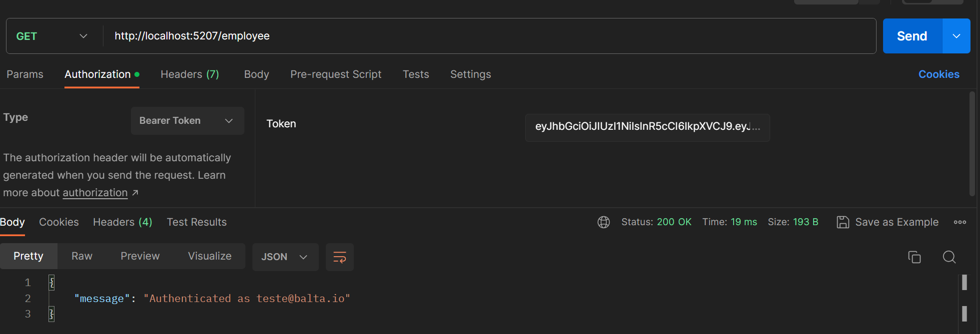The height and width of the screenshot is (334, 980).
Task: Copy the response body with the copy icon
Action: point(915,257)
